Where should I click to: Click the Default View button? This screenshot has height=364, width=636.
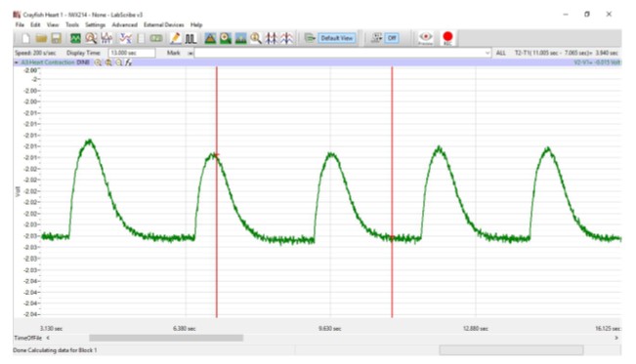click(x=337, y=38)
